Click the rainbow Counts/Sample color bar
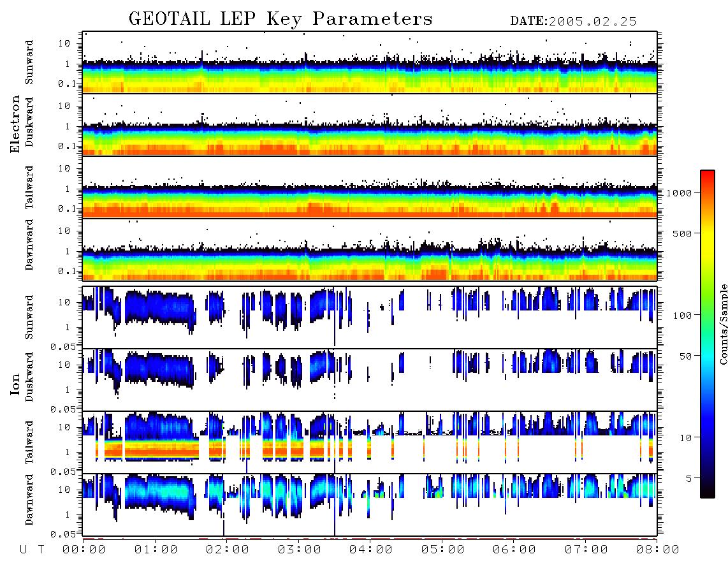728x561 pixels. tap(708, 334)
